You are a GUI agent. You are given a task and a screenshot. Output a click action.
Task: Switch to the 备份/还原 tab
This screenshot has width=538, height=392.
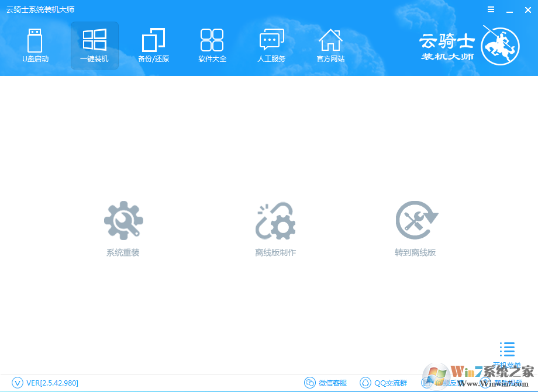point(153,45)
